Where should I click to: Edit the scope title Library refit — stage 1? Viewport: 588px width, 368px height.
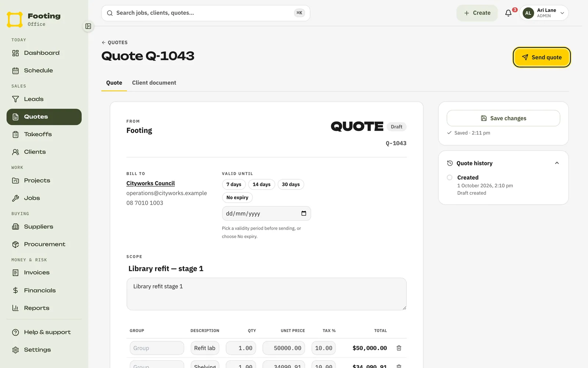pyautogui.click(x=266, y=269)
